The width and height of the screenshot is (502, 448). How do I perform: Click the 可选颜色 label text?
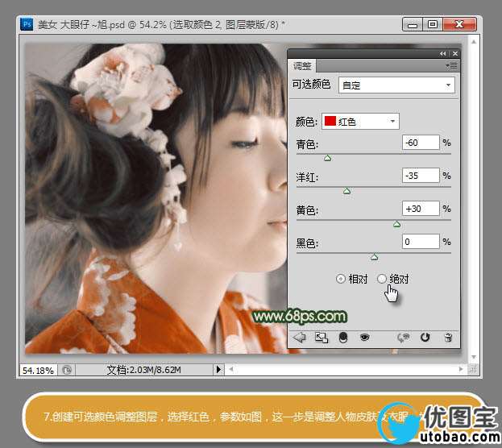coord(311,85)
